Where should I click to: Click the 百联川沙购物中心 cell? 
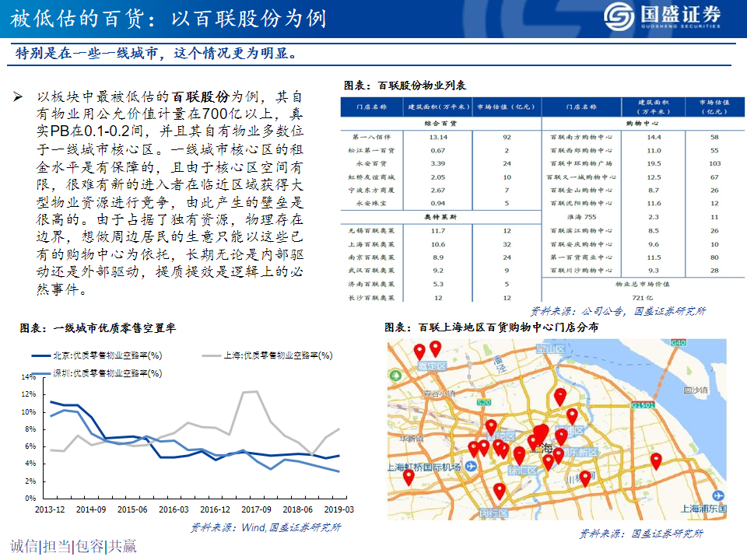tap(581, 271)
